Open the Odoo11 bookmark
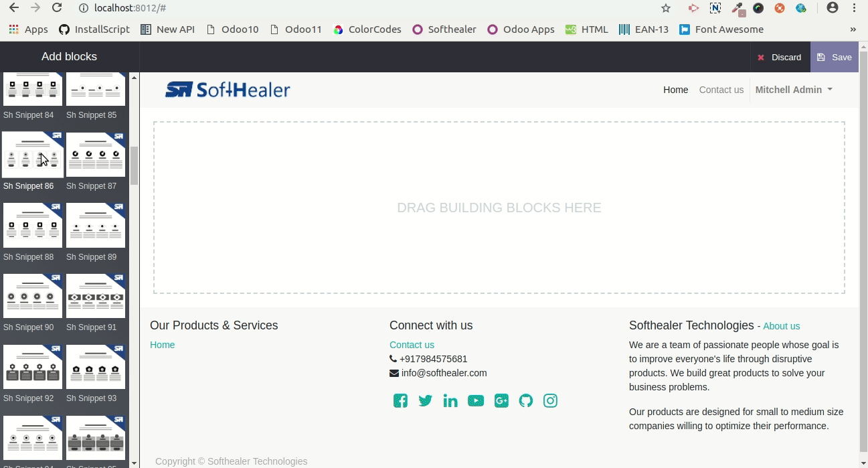 [296, 29]
